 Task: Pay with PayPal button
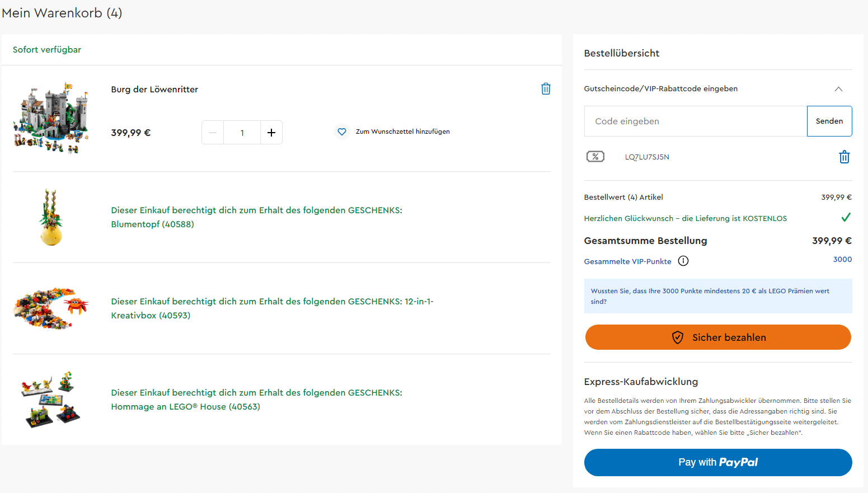coord(718,462)
